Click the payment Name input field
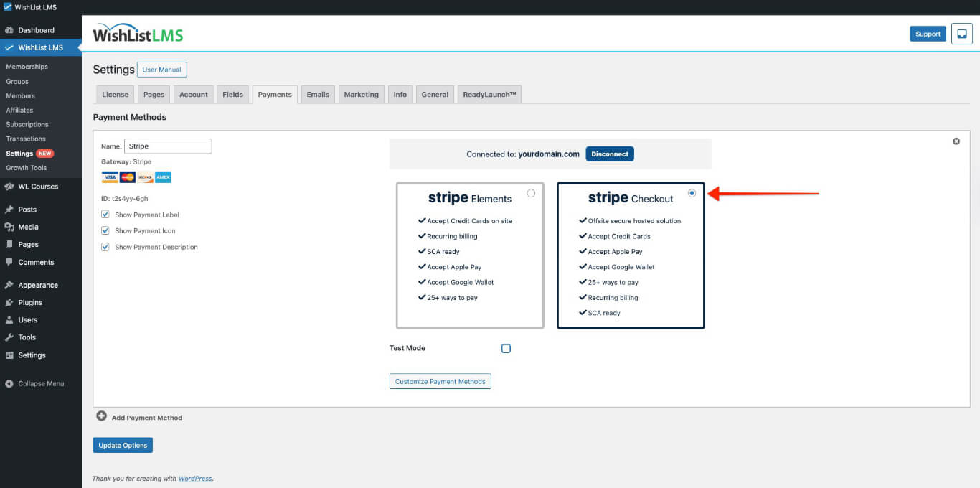 tap(168, 146)
